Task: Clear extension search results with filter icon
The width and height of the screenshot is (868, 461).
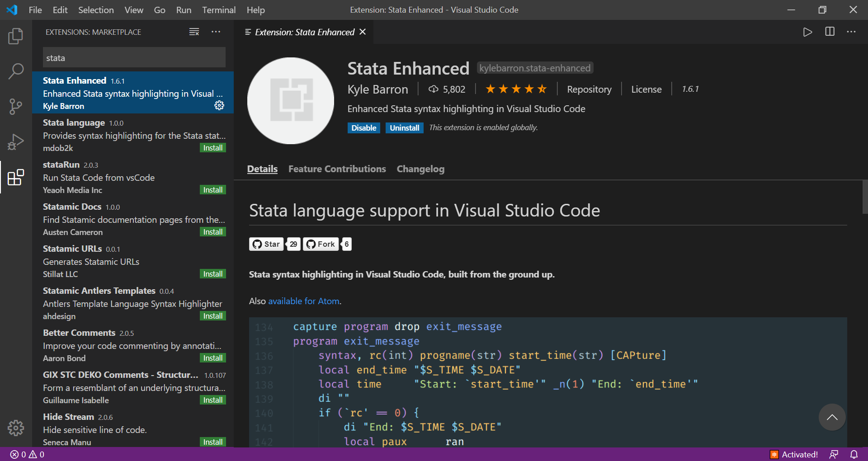Action: 194,32
